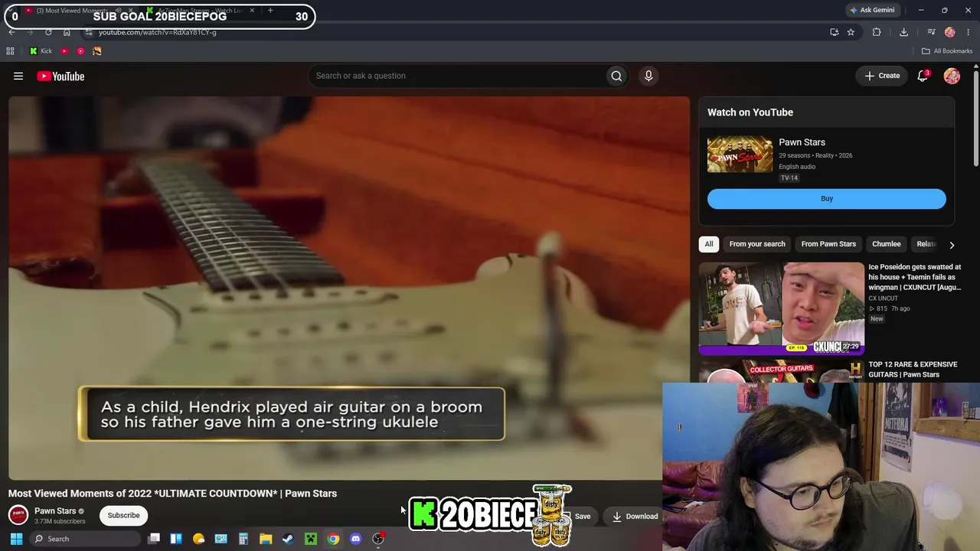
Task: Open a new browser tab
Action: pyautogui.click(x=270, y=11)
